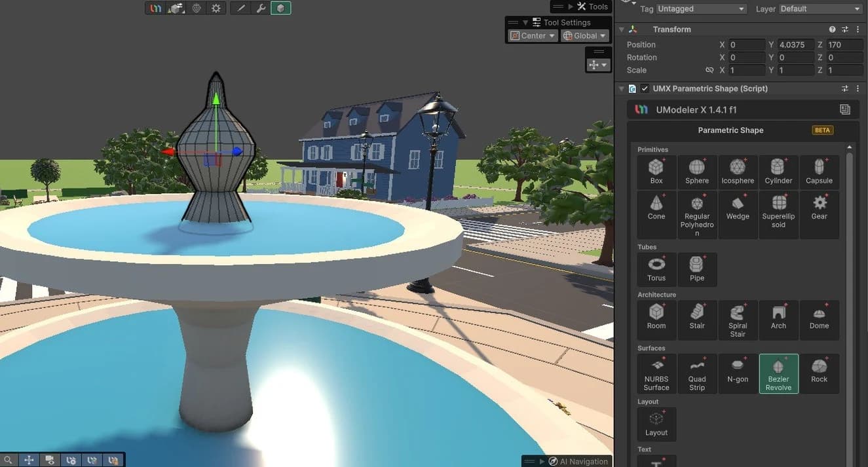The image size is (868, 467).
Task: Select the Dome architecture shape
Action: [819, 320]
